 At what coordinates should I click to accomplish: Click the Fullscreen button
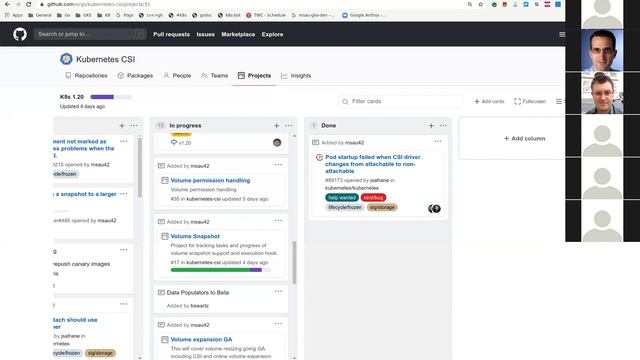click(x=530, y=101)
